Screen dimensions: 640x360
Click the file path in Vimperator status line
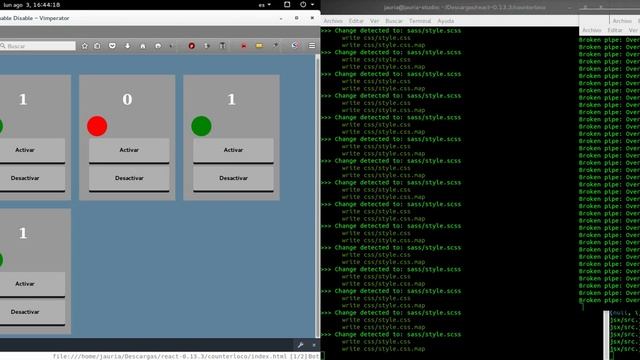pyautogui.click(x=170, y=356)
